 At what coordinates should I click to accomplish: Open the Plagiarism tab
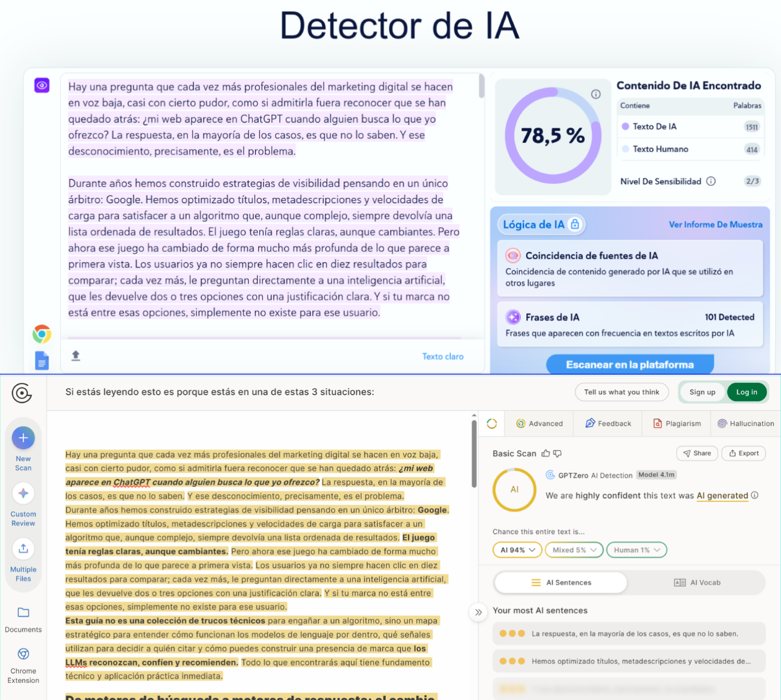[x=677, y=424]
